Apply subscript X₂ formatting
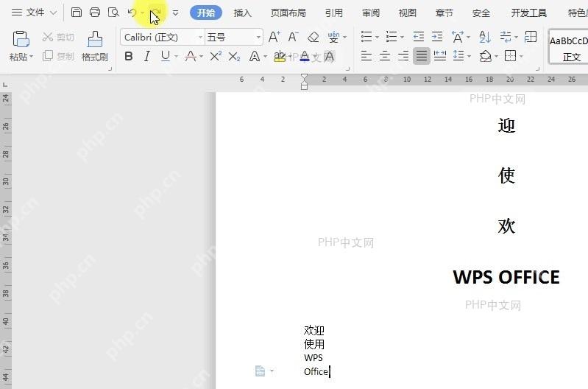 pyautogui.click(x=234, y=57)
